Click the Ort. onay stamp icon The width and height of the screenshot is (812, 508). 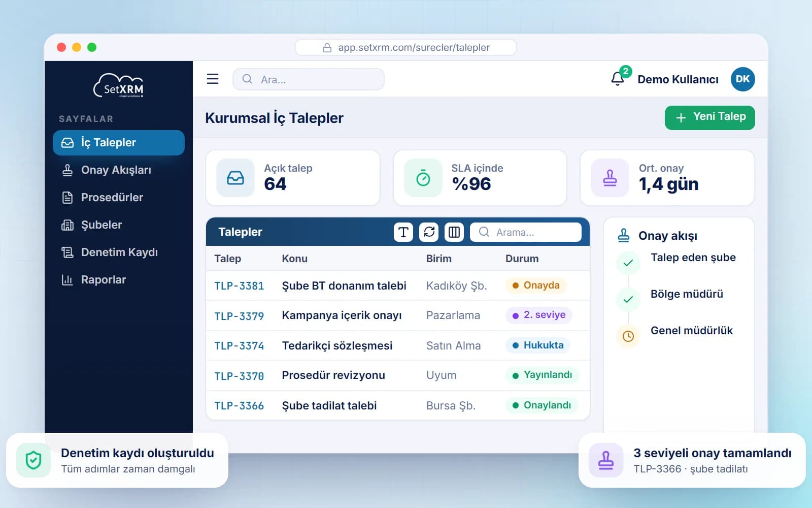[610, 178]
